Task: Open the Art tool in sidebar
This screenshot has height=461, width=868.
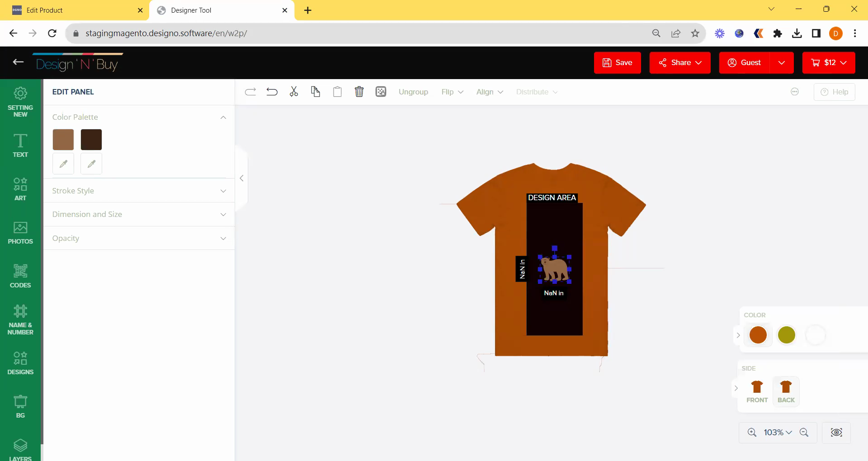Action: coord(20,189)
